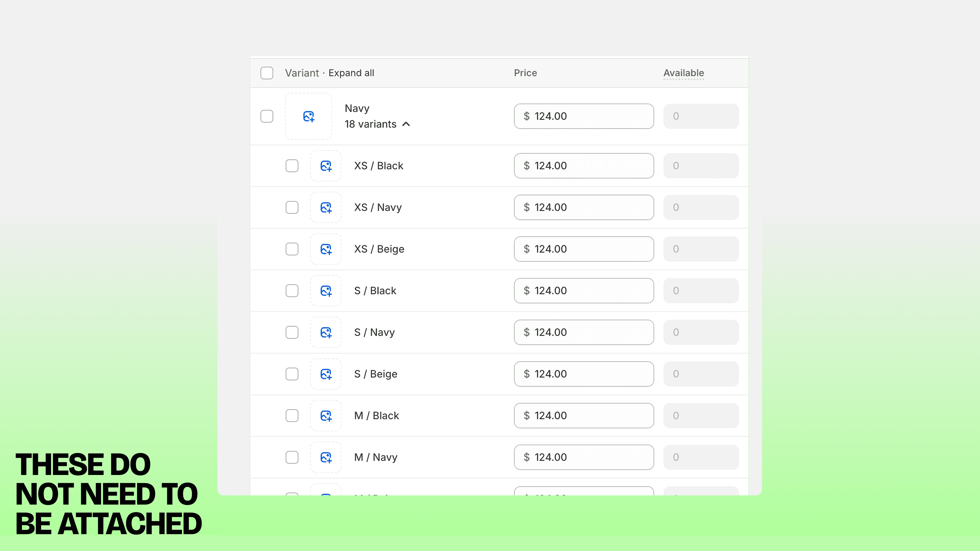Collapse the 18 variants chevron under Navy
Viewport: 980px width, 551px height.
[x=406, y=124]
